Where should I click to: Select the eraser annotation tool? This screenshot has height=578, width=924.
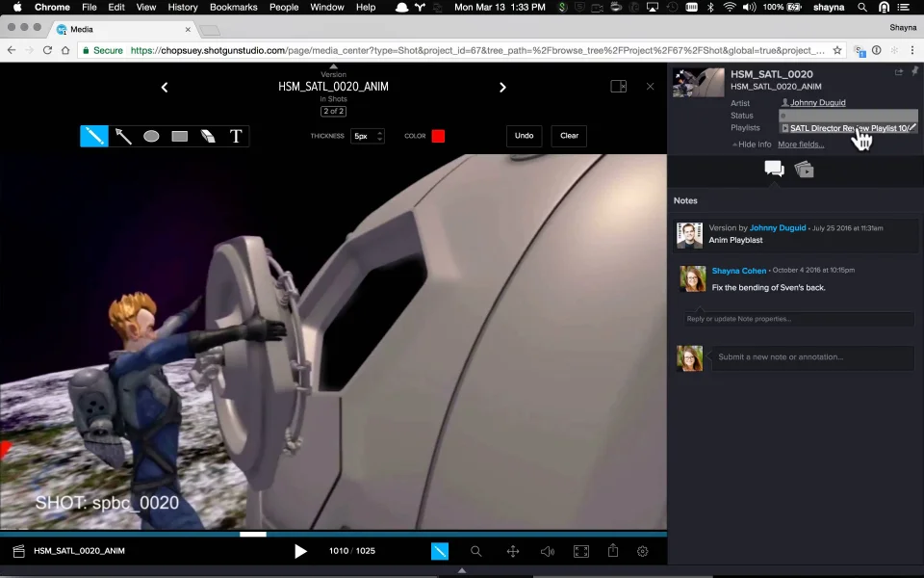coord(208,136)
